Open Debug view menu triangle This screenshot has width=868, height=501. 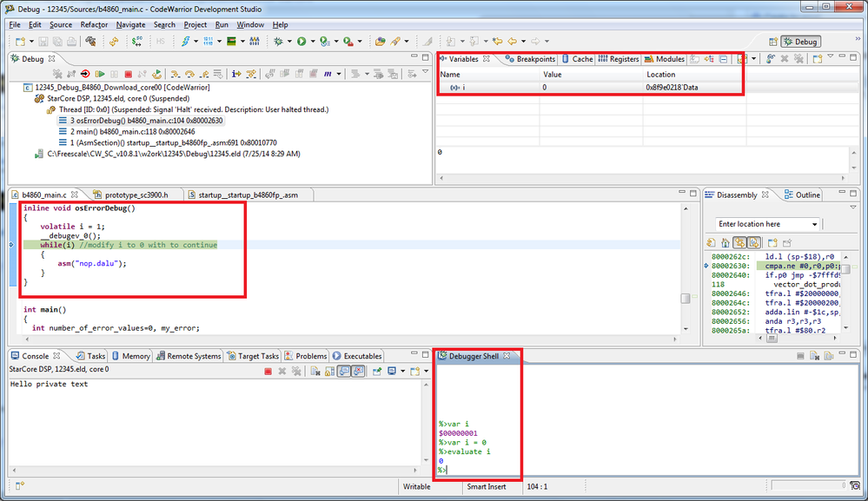[425, 71]
